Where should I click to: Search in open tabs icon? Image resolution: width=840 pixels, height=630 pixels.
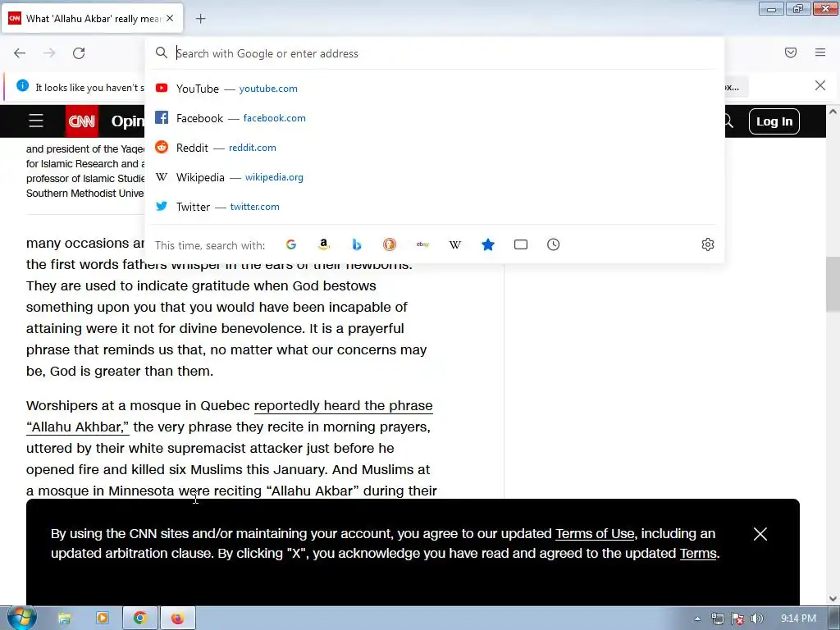[521, 244]
